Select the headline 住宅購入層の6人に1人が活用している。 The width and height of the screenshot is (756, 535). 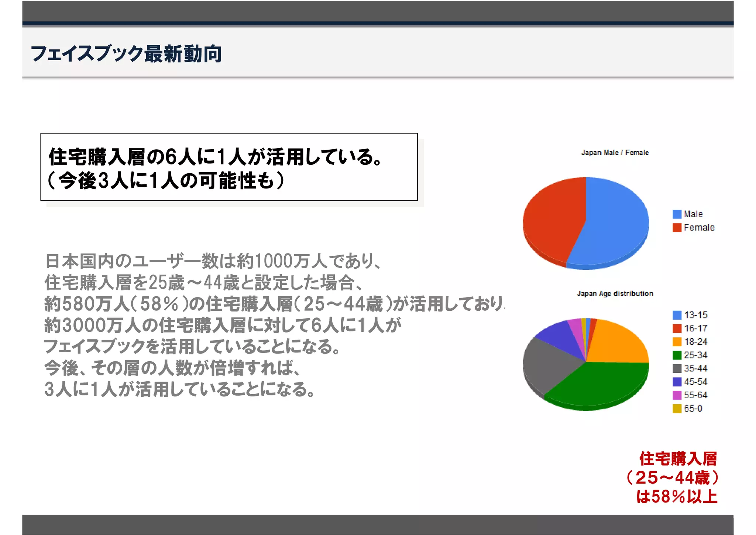[x=216, y=157]
